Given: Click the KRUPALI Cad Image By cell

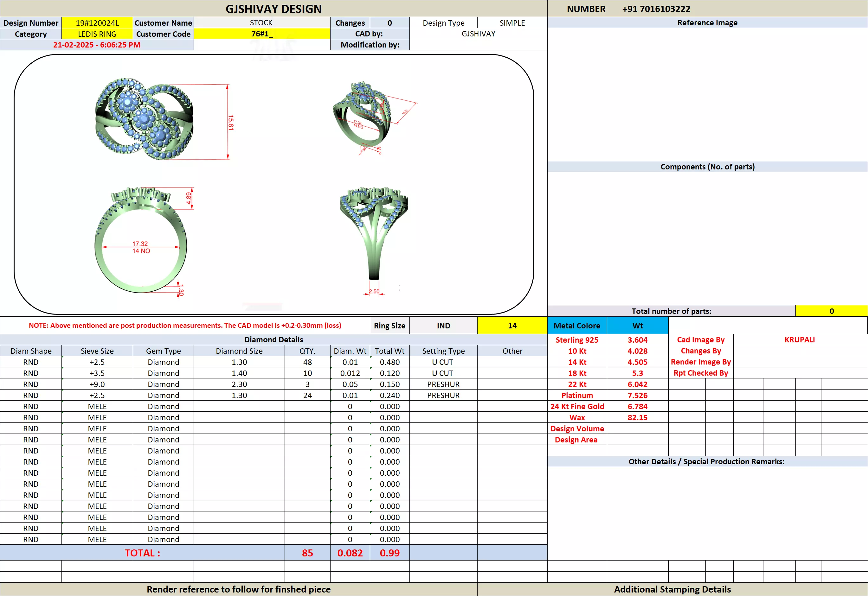Looking at the screenshot, I should (800, 340).
